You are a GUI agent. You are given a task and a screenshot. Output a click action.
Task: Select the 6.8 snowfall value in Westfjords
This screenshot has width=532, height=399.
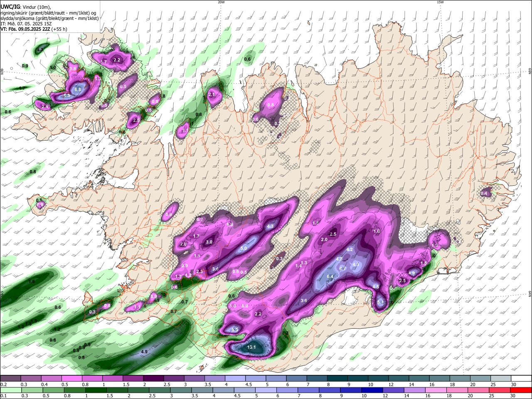(x=78, y=89)
